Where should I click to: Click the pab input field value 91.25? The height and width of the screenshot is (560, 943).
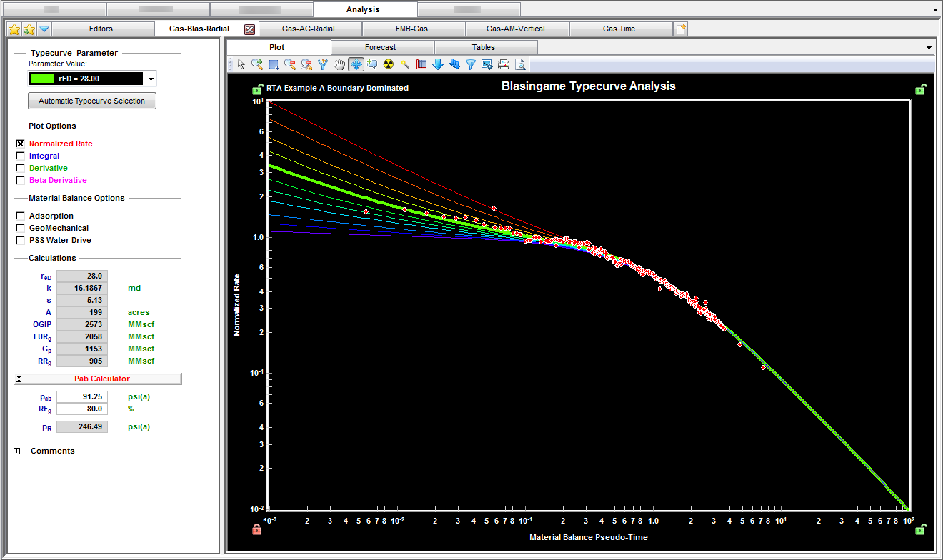[81, 397]
